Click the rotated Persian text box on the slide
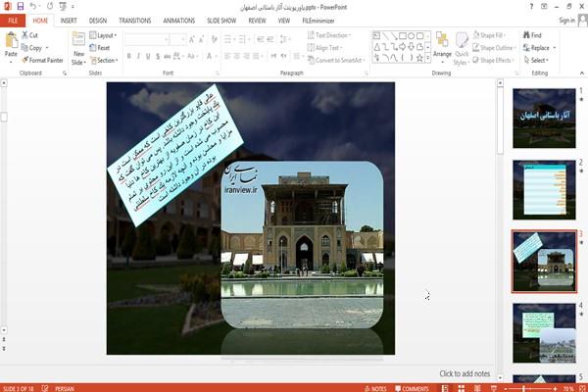The width and height of the screenshot is (588, 392). pos(175,155)
